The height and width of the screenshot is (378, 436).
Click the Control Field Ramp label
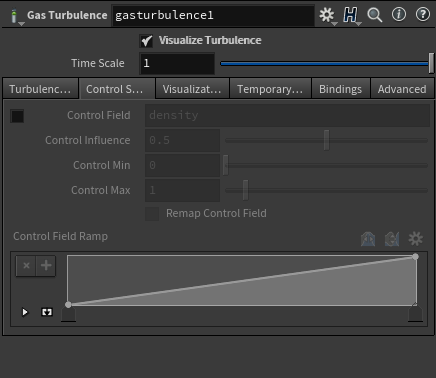(60, 236)
